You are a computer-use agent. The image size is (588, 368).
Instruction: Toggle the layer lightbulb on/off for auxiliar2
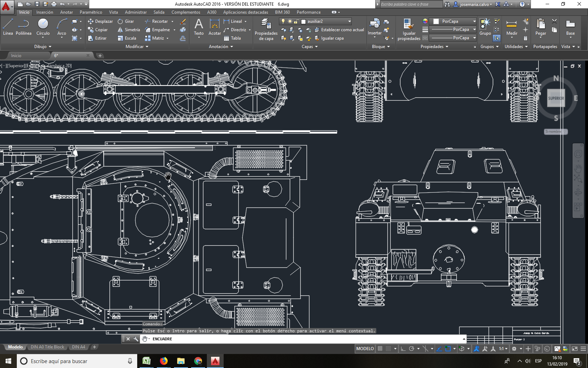pos(283,21)
